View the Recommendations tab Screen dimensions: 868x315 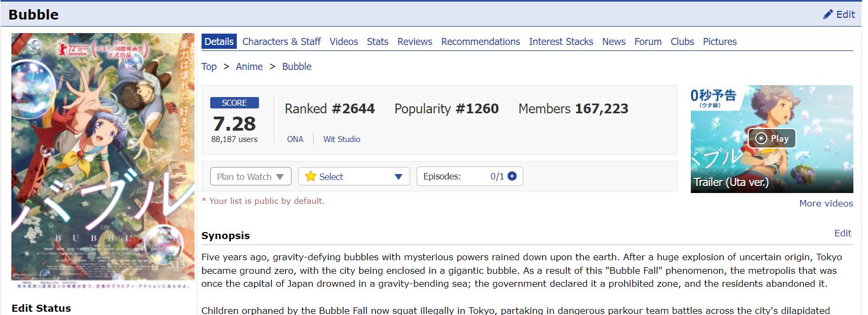pos(480,42)
